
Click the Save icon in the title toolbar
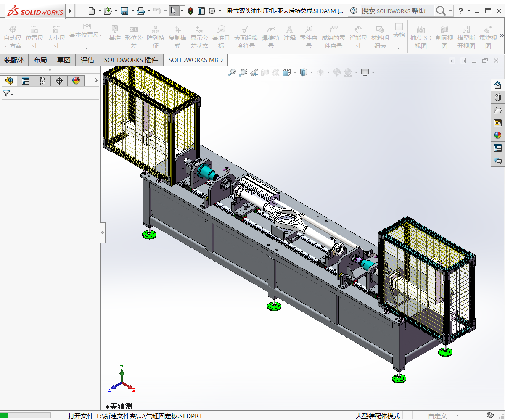tap(124, 11)
